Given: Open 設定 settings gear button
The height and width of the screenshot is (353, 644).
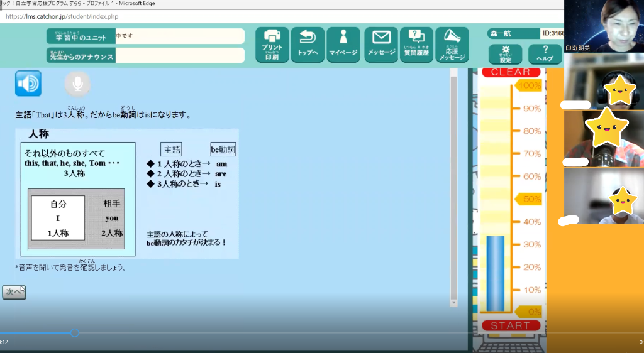Looking at the screenshot, I should (x=505, y=54).
